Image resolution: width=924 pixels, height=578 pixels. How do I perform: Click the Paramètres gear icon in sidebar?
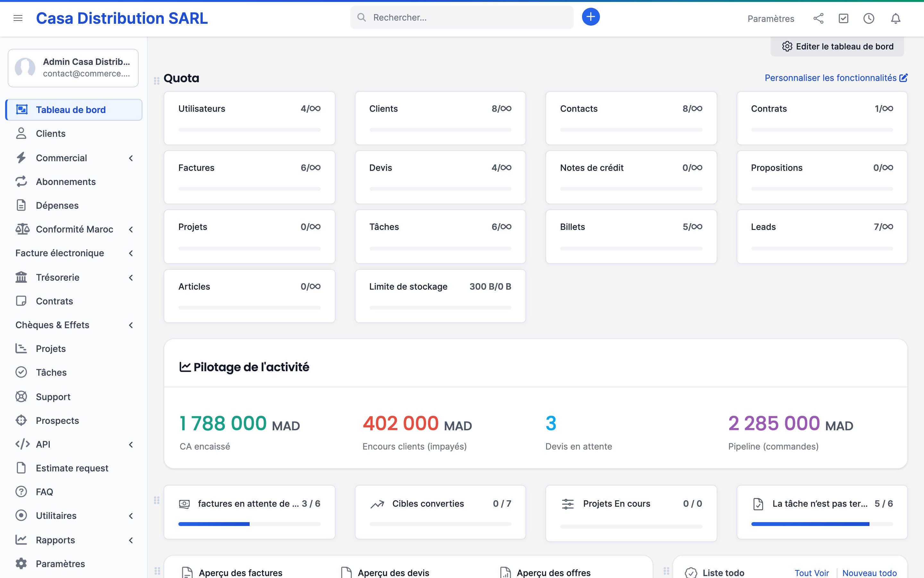21,564
